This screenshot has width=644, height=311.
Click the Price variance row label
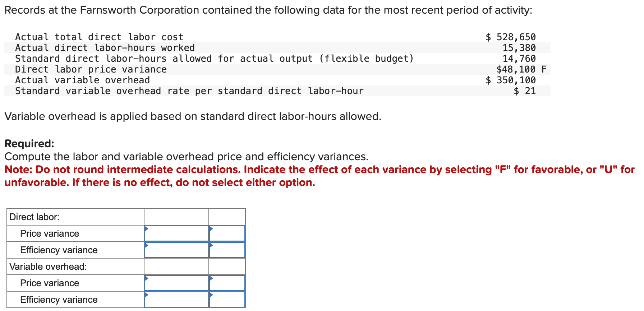point(50,233)
